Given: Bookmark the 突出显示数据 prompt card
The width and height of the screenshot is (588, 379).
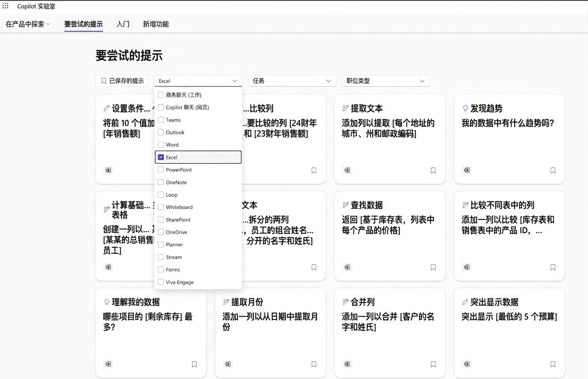Looking at the screenshot, I should pos(553,364).
